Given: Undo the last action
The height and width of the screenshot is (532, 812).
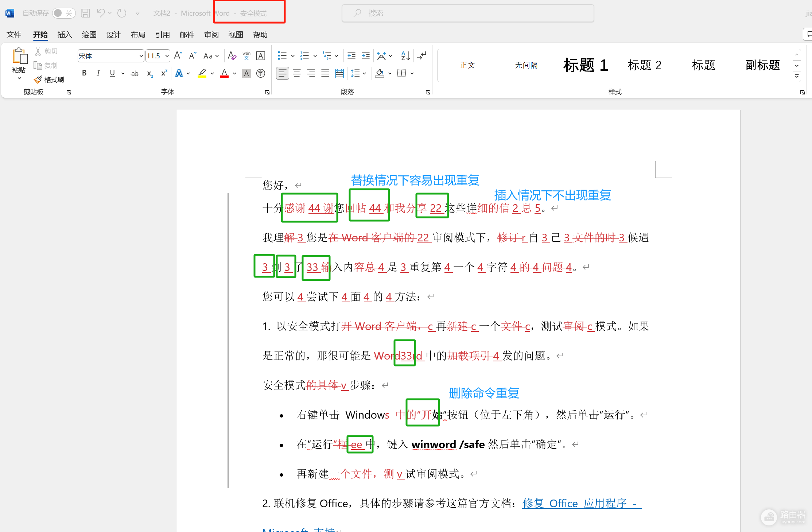Looking at the screenshot, I should (x=101, y=13).
